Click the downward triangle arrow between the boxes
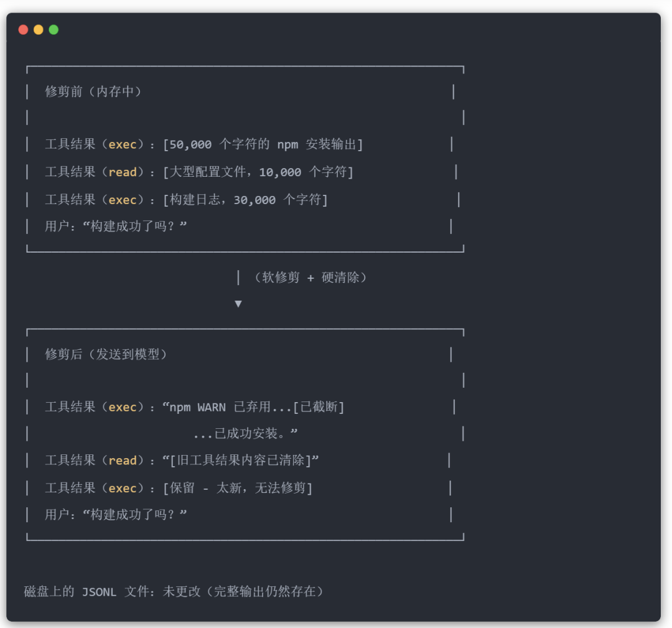The image size is (672, 628). (238, 304)
